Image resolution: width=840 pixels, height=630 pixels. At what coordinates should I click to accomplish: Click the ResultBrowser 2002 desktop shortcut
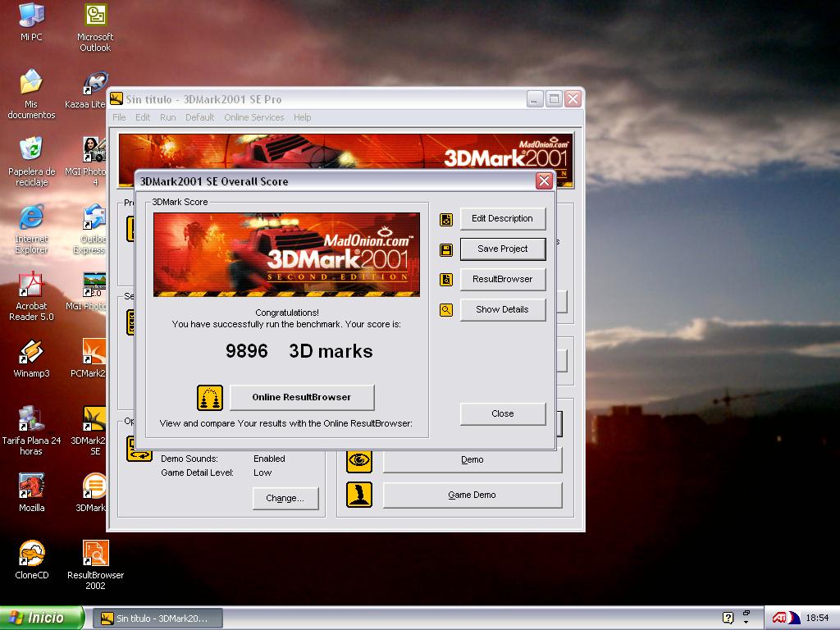(x=95, y=565)
